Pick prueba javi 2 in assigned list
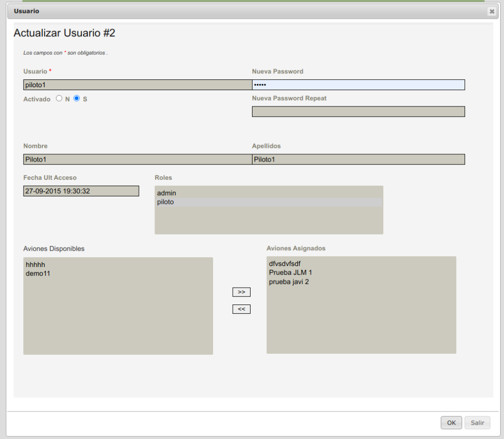 tap(289, 282)
